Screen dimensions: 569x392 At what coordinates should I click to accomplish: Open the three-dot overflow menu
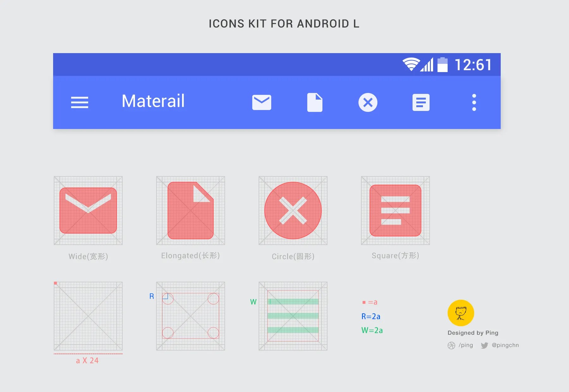(x=474, y=102)
